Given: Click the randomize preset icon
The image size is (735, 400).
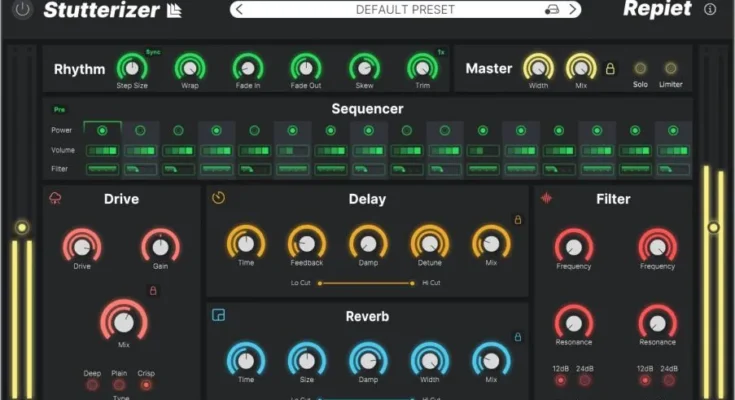Looking at the screenshot, I should click(x=552, y=9).
